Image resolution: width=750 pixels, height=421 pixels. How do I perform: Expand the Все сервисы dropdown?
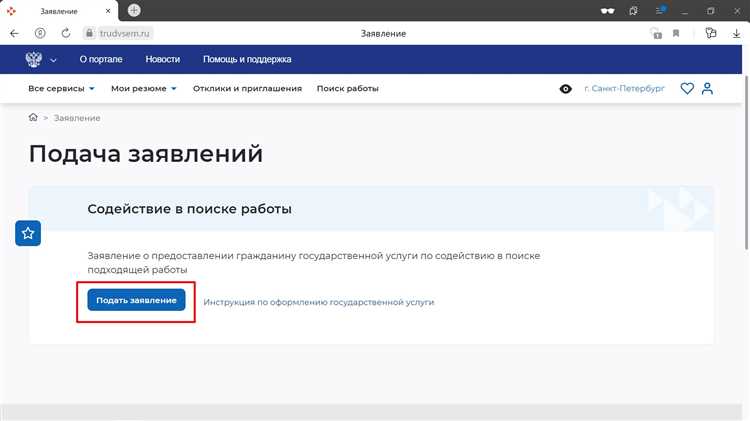(61, 89)
